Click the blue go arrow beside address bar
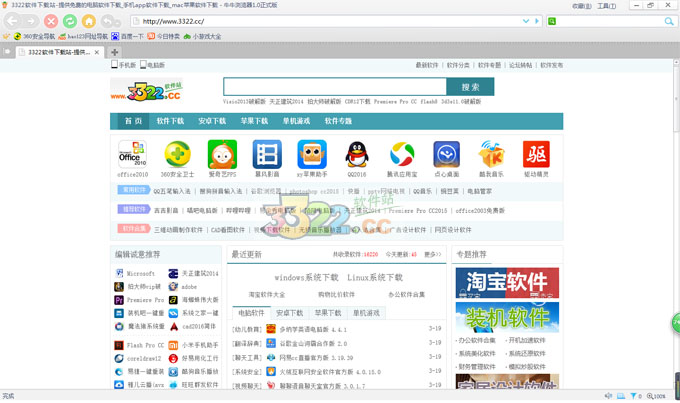Screen dimensions: 680x403 click(x=537, y=21)
